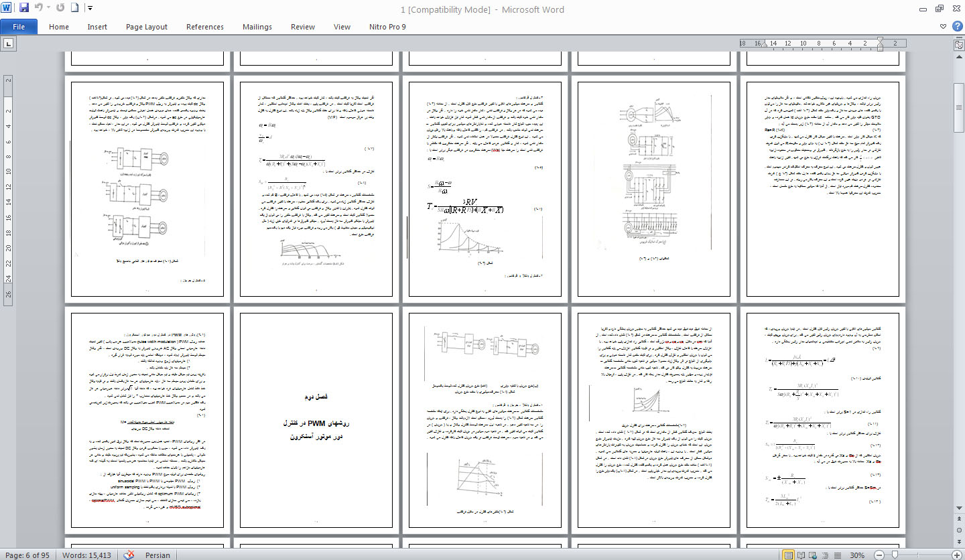This screenshot has height=560, width=965.
Task: Click the Save icon in Quick Access Toolbar
Action: (24, 9)
